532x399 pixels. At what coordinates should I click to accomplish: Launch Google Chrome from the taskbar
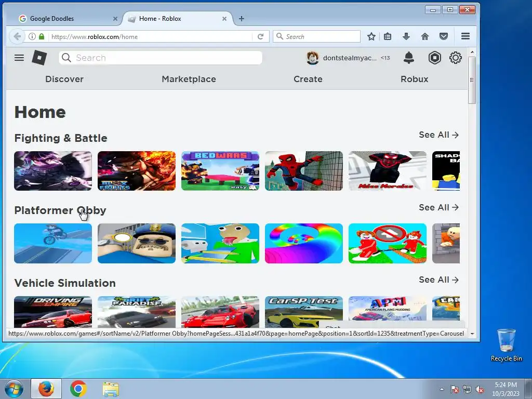(x=78, y=389)
